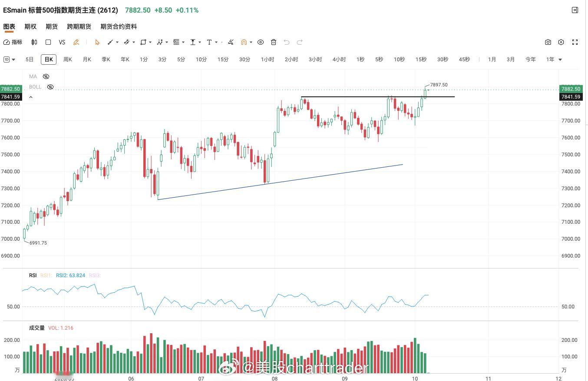
Task: Switch to the 期权 tab
Action: [x=30, y=27]
